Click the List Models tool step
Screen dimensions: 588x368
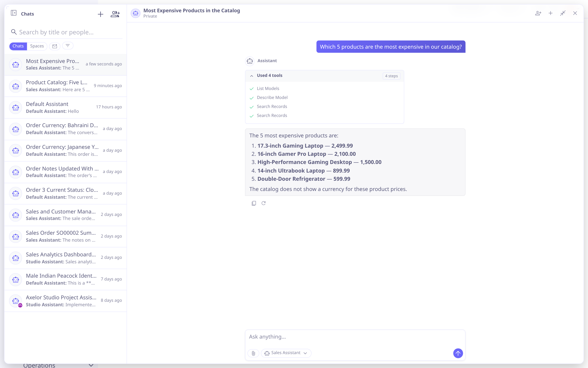pos(268,89)
